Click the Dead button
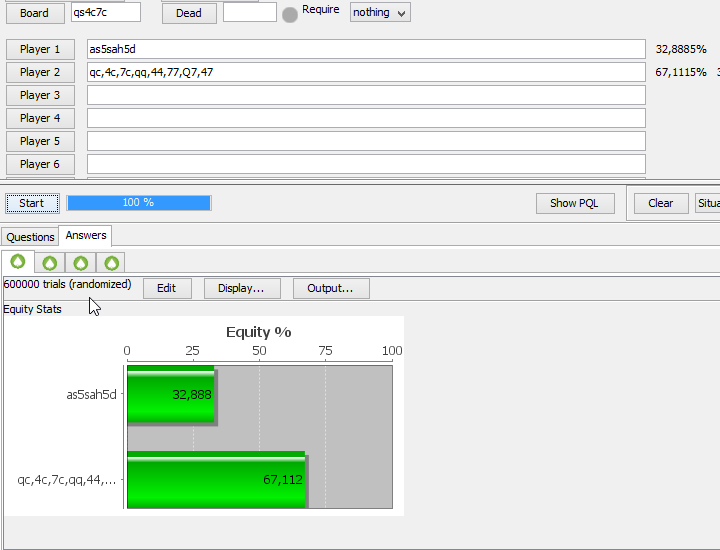This screenshot has height=550, width=720. [189, 13]
